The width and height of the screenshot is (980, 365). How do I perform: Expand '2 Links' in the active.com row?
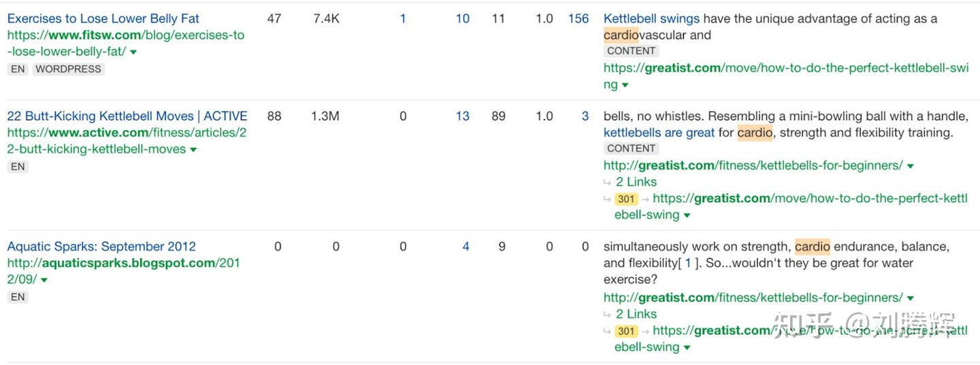tap(636, 182)
